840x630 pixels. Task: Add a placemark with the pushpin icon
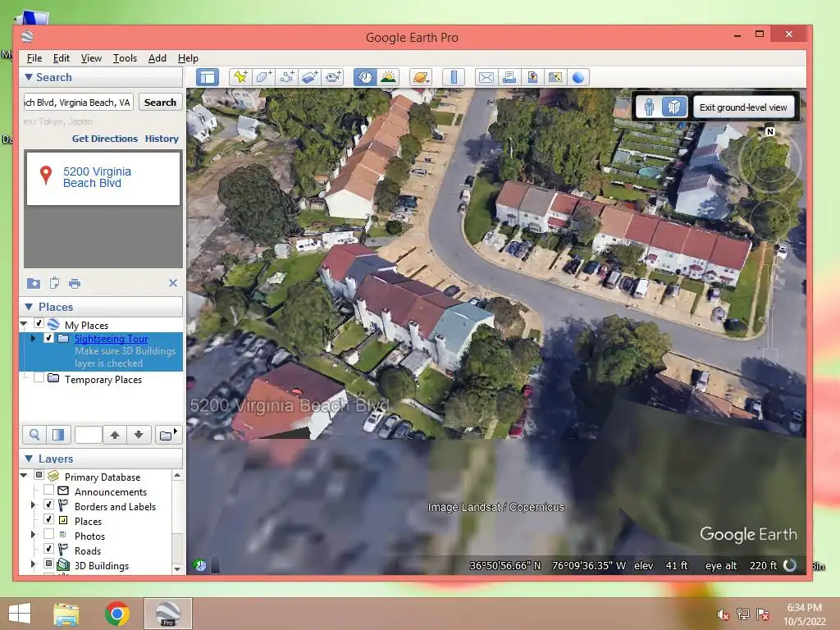tap(240, 78)
